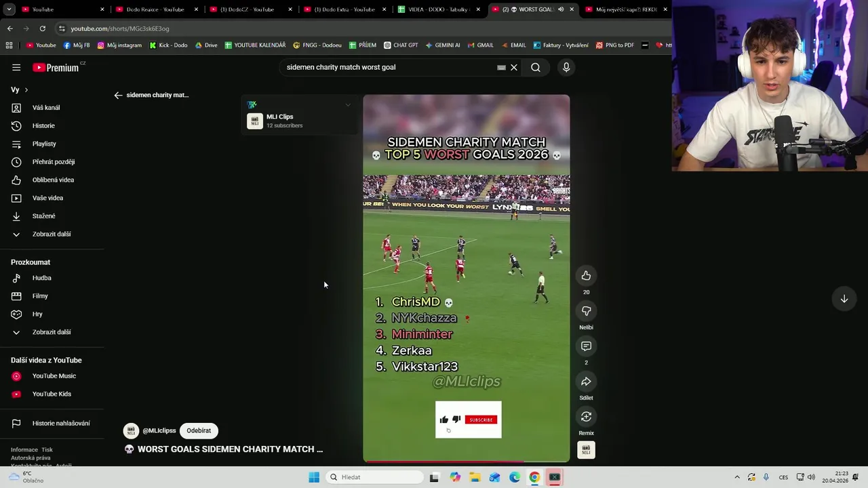The width and height of the screenshot is (868, 488).
Task: Click into the YouTube search field
Action: coord(390,67)
